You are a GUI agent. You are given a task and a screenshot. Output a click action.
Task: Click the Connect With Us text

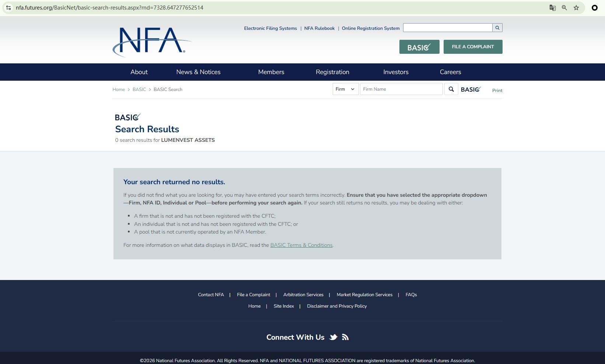tap(295, 337)
